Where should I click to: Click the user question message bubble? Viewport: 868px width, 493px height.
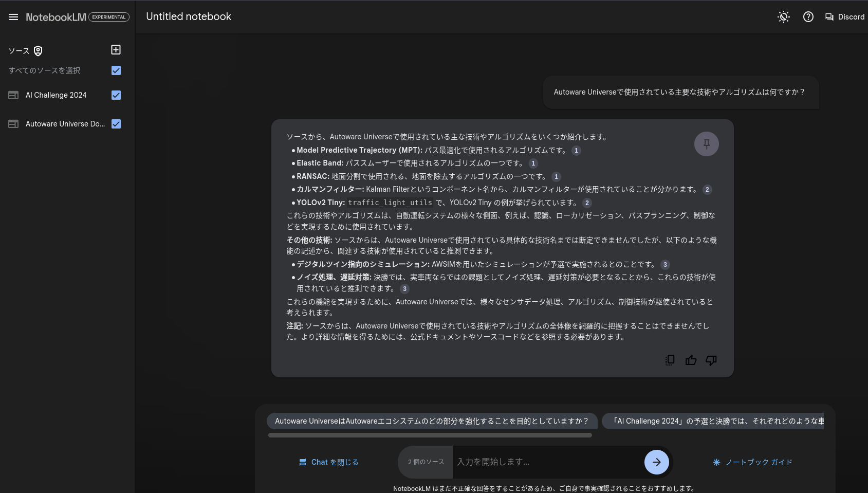click(680, 93)
